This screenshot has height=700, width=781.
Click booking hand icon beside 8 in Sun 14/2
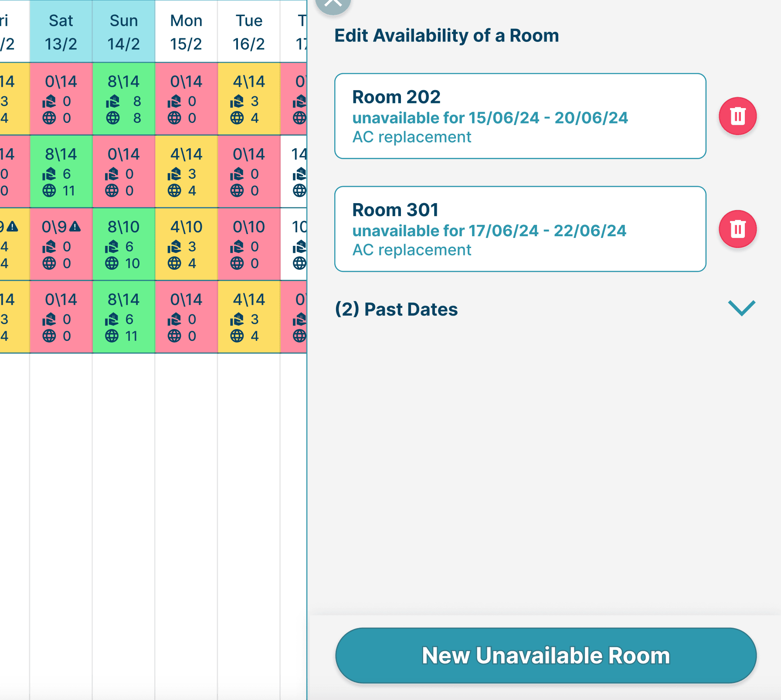pyautogui.click(x=113, y=101)
